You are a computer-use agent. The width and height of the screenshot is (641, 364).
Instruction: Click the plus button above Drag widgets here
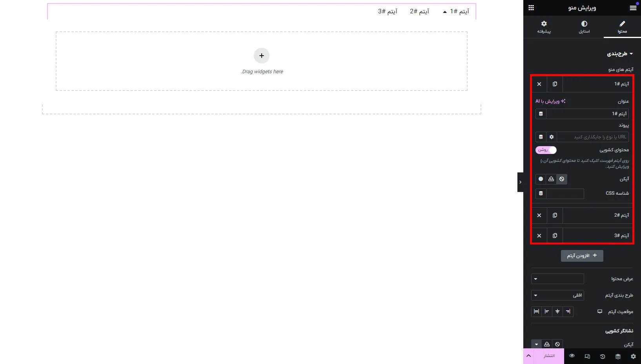click(262, 56)
